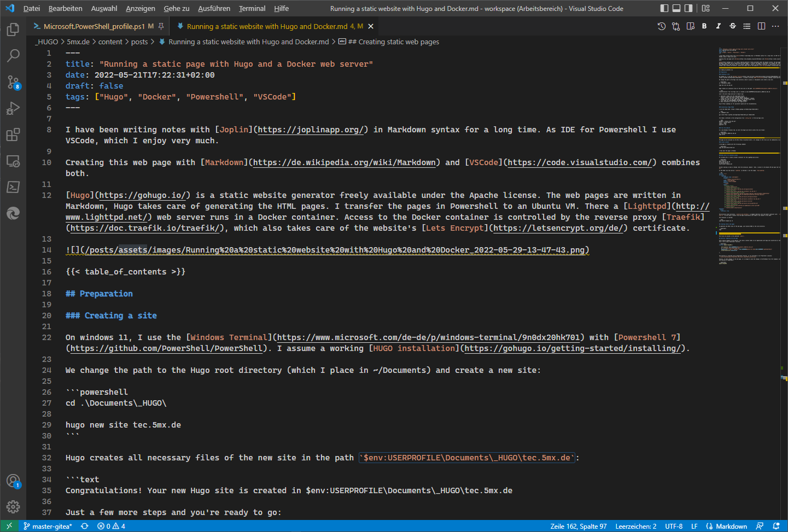788x532 pixels.
Task: Open notifications bell in status bar
Action: point(776,526)
